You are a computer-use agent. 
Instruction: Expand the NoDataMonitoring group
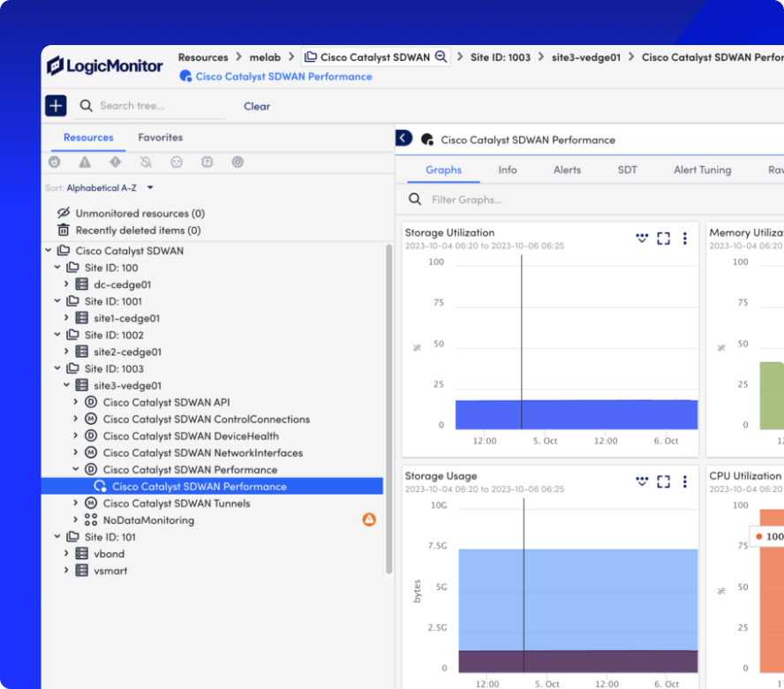tap(76, 519)
